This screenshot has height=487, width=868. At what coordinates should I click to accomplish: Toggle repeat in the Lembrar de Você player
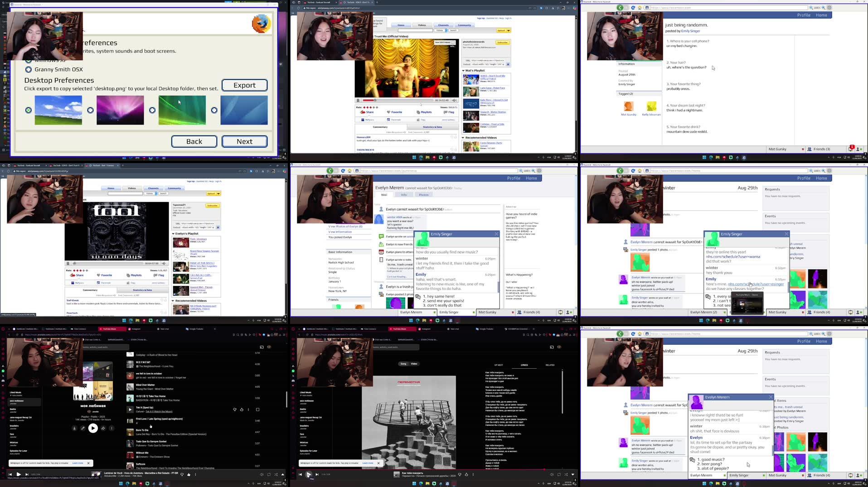[x=269, y=474]
